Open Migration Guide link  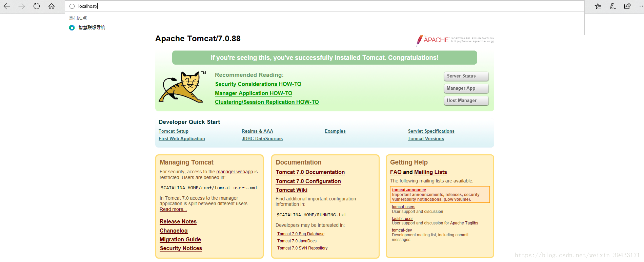pos(180,240)
